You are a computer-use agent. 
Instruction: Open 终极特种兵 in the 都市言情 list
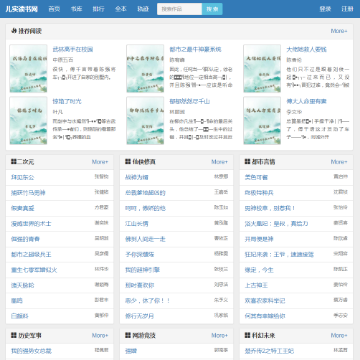coord(259,193)
